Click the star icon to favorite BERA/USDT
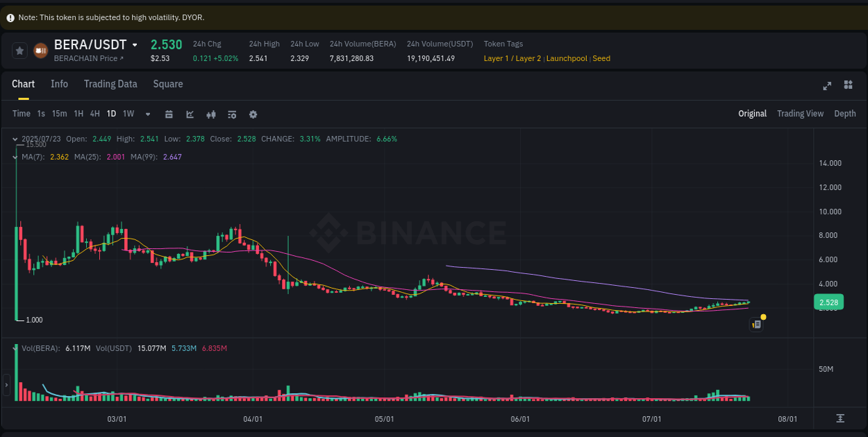The width and height of the screenshot is (868, 437). 19,50
